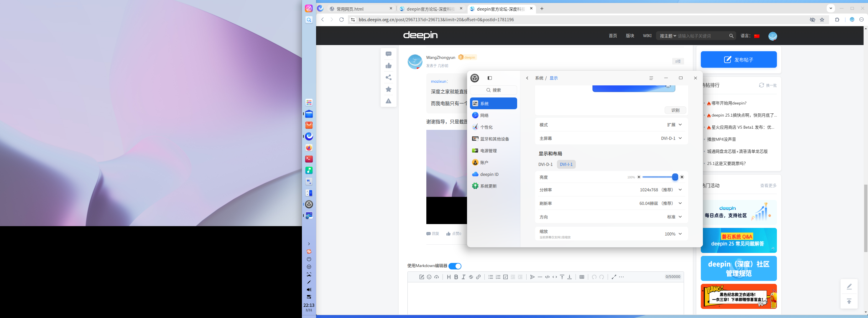Screen dimensions: 868x318
Task: Select the code block icon in the editor
Action: pos(547,277)
